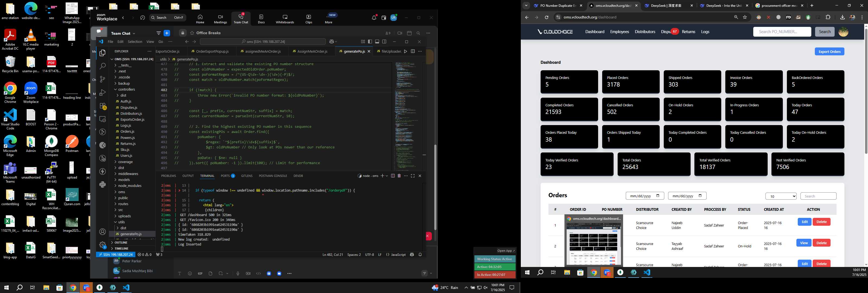Open VS Code Extensions icon with warning badge

click(103, 106)
